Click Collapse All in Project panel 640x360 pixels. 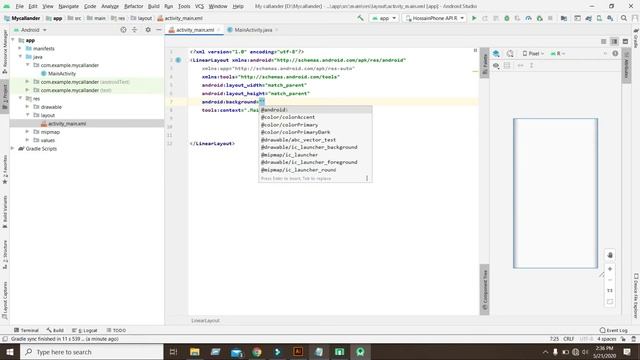134,30
